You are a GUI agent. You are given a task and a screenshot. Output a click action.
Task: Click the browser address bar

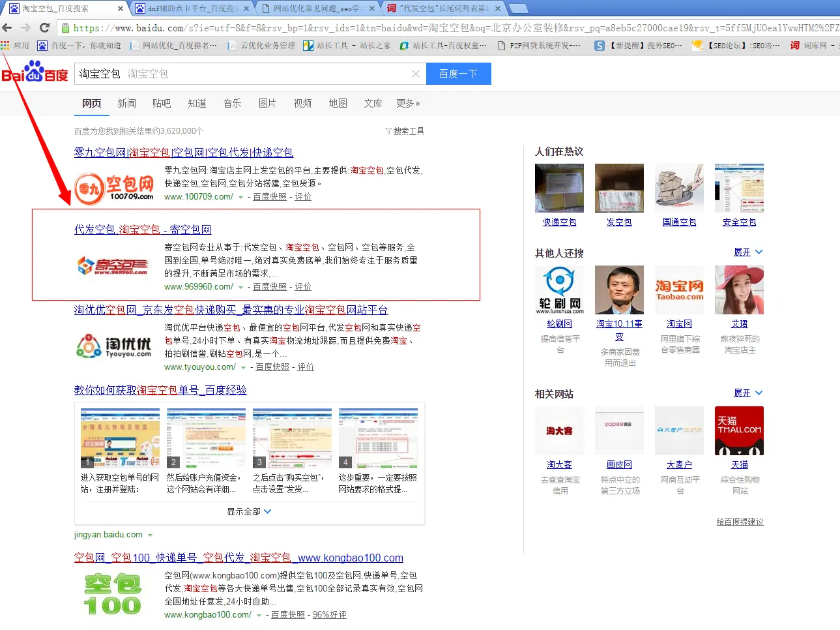pyautogui.click(x=448, y=27)
